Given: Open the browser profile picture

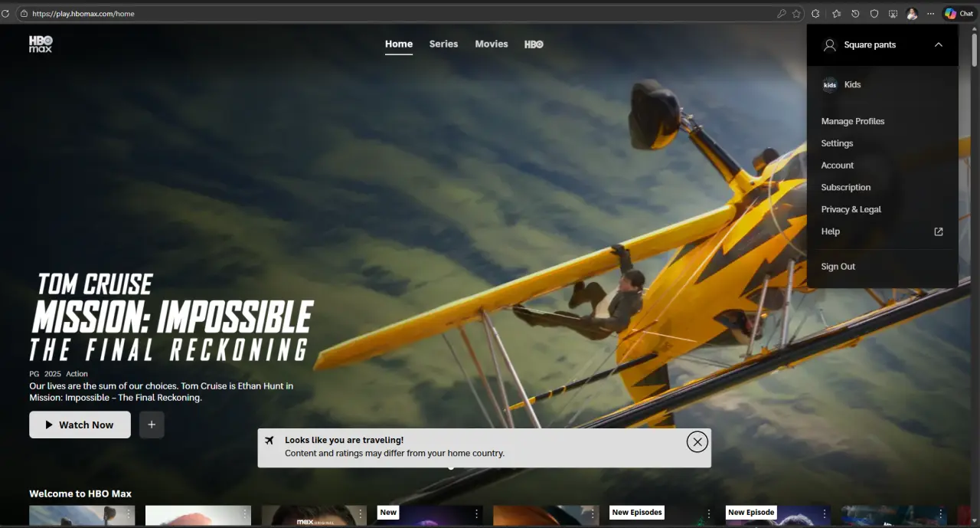Looking at the screenshot, I should [912, 14].
